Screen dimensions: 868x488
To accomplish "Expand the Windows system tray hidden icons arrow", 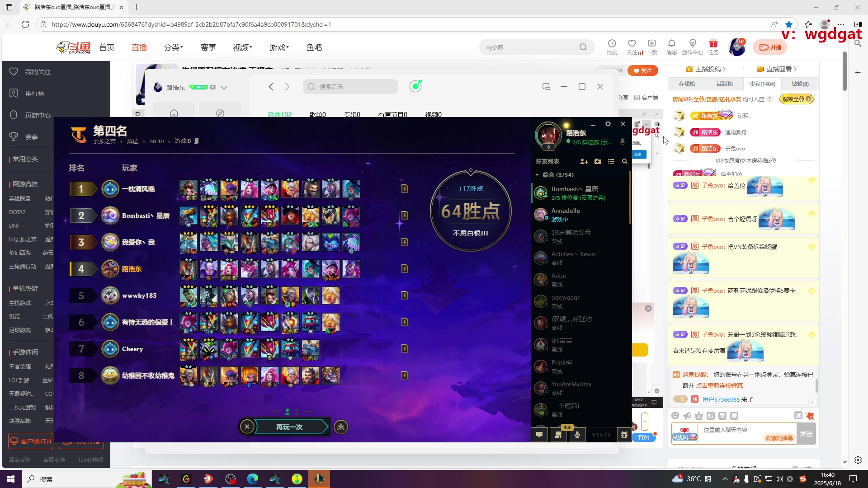I will [x=725, y=479].
